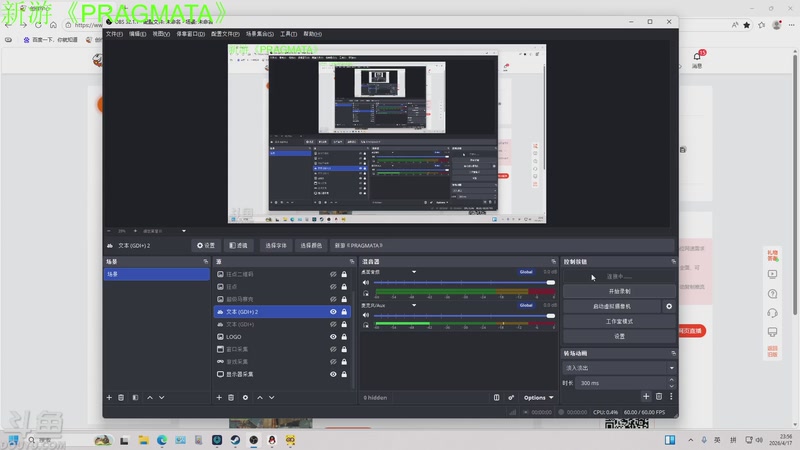Remove the selected scene with the trash icon
This screenshot has width=800, height=450.
click(x=121, y=397)
